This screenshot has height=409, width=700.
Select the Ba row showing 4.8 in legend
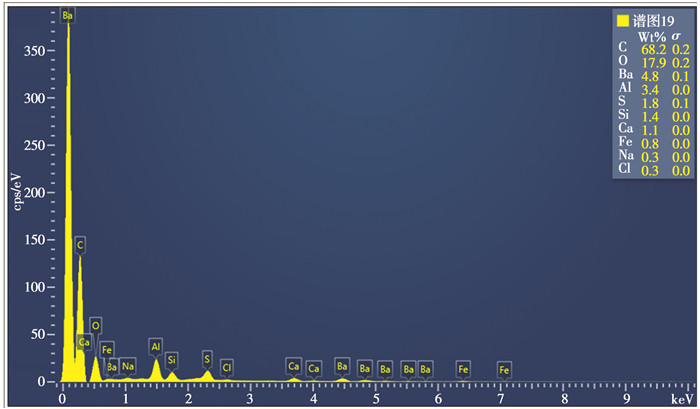click(654, 75)
